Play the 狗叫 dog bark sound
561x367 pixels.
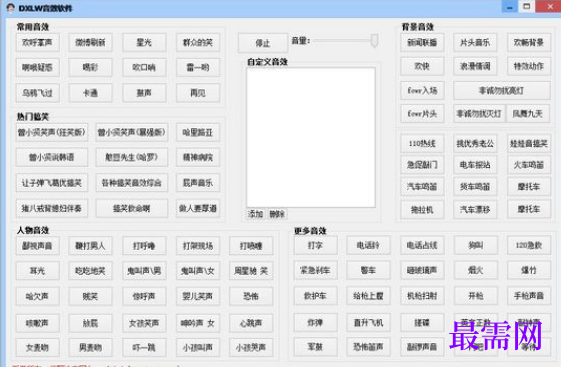475,245
